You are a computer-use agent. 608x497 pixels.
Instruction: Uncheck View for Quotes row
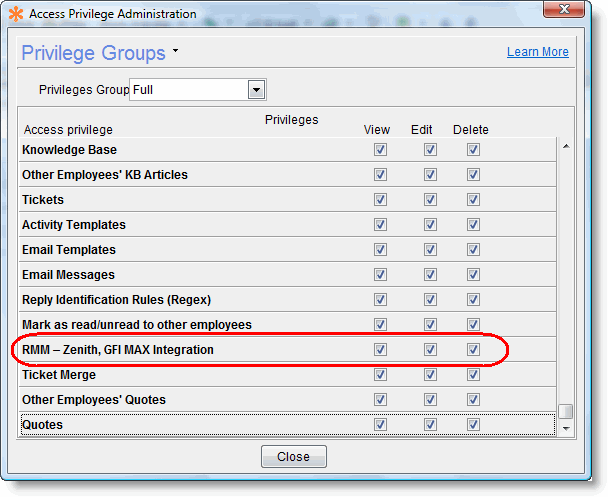[380, 425]
